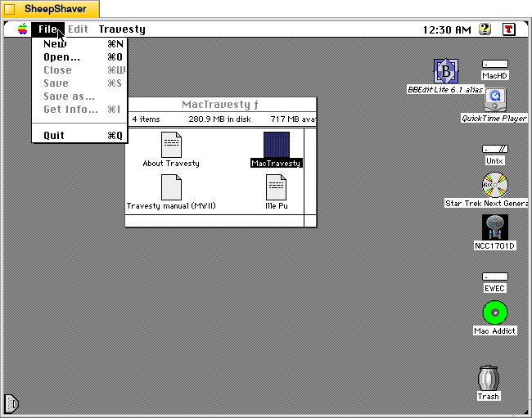Click the Help balloon question mark icon
The height and width of the screenshot is (418, 532).
(x=485, y=29)
